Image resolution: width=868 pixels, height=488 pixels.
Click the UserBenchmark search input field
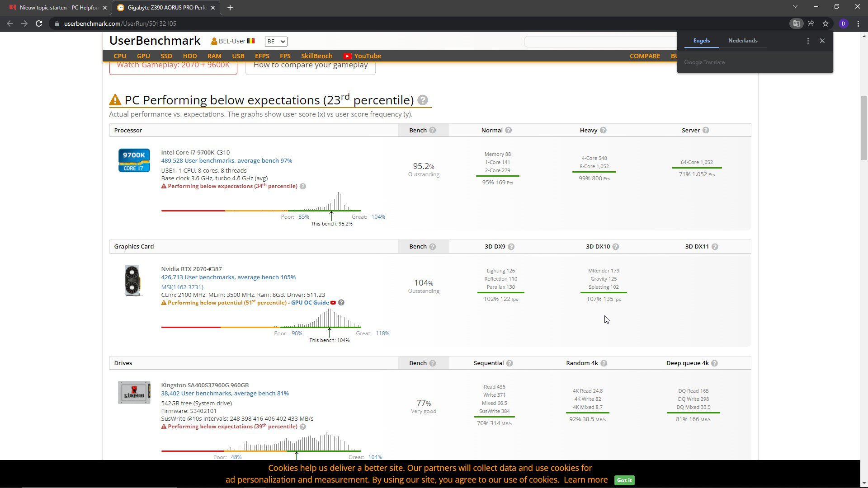click(600, 42)
